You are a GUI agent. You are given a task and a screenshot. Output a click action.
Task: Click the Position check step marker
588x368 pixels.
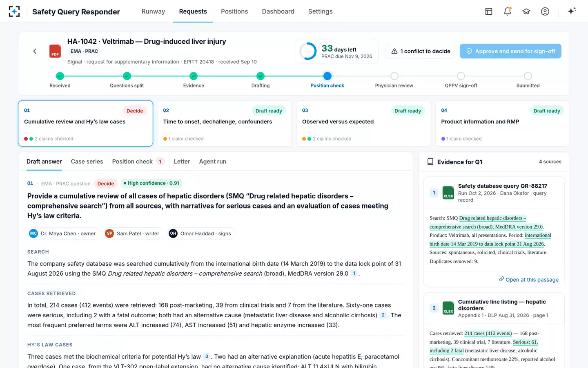327,76
